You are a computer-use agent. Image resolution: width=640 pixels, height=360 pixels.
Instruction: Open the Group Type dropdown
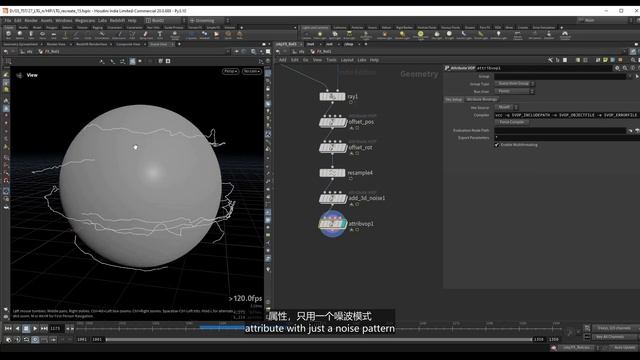(514, 84)
